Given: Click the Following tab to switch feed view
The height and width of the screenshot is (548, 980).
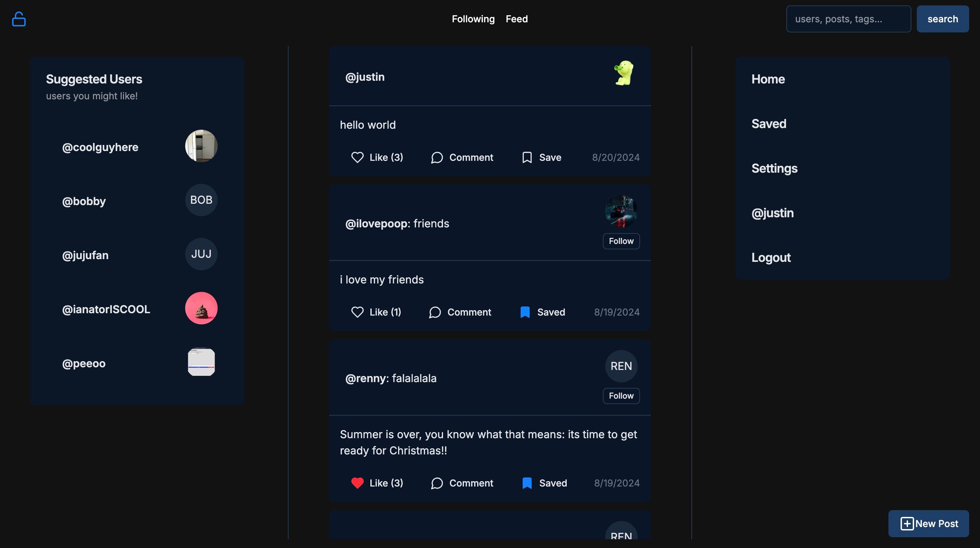Looking at the screenshot, I should pos(473,18).
